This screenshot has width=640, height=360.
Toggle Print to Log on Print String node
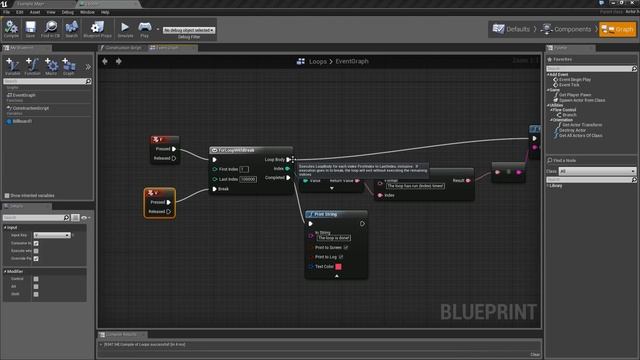(341, 257)
